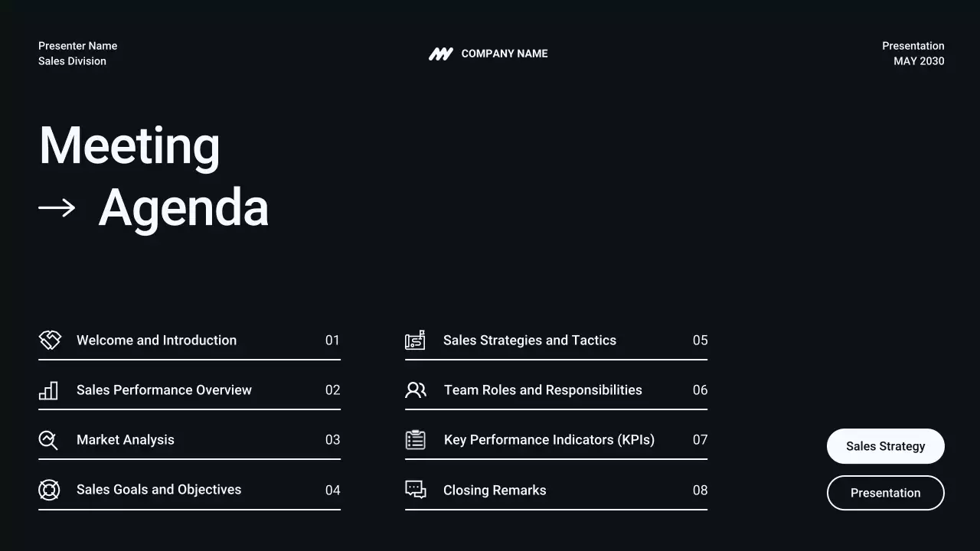The height and width of the screenshot is (551, 980).
Task: Open the Sales Performance Overview agenda item
Action: 164,390
